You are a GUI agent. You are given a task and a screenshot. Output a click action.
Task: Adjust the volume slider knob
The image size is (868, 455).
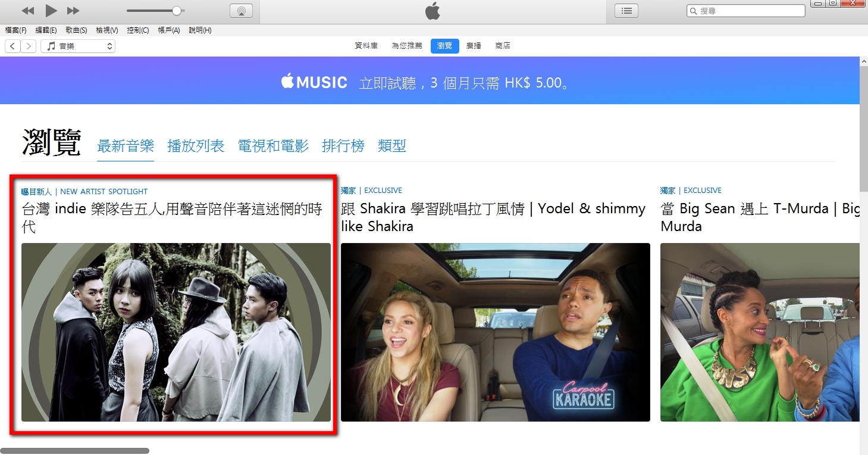[x=176, y=11]
